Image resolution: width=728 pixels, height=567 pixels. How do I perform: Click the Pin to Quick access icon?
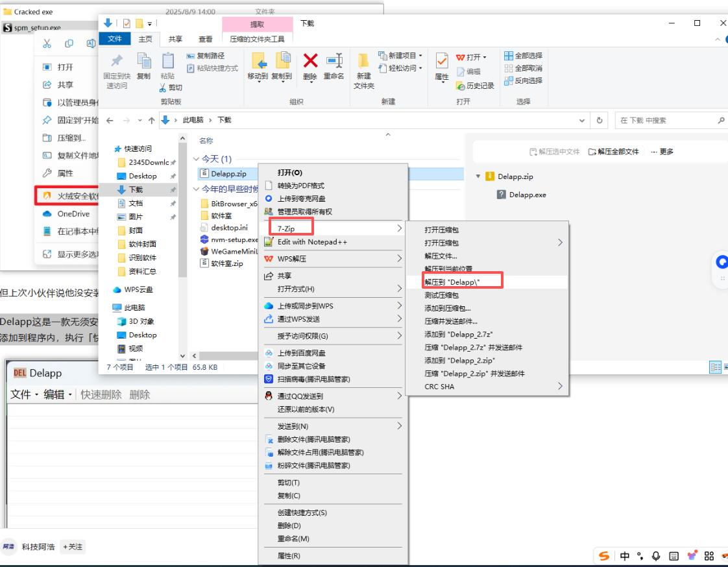117,62
